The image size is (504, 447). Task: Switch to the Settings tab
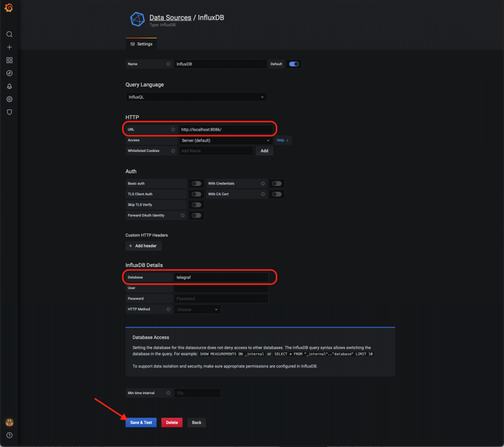click(141, 44)
